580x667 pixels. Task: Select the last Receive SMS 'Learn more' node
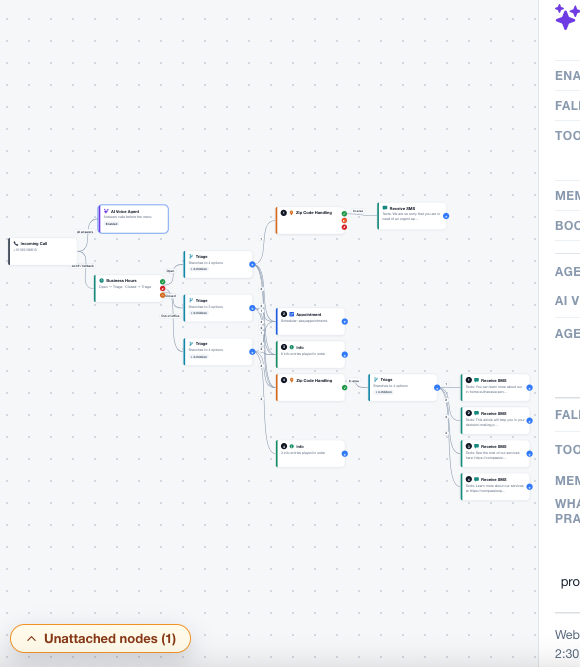point(495,487)
